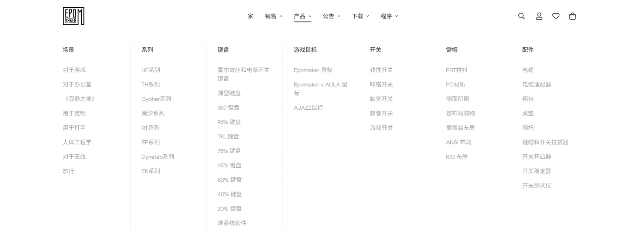Open the 75% 键盘 link
Image resolution: width=644 pixels, height=243 pixels.
pos(229,151)
